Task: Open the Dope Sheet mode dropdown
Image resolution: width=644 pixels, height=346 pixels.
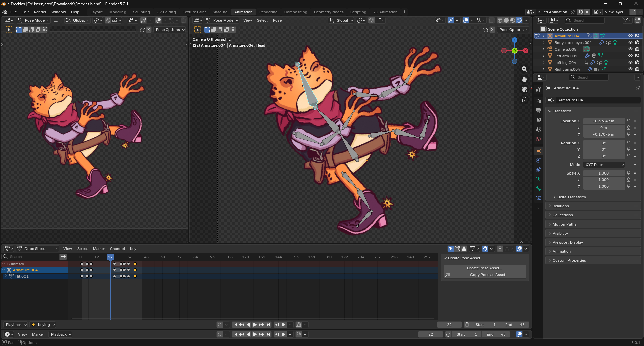Action: click(38, 249)
